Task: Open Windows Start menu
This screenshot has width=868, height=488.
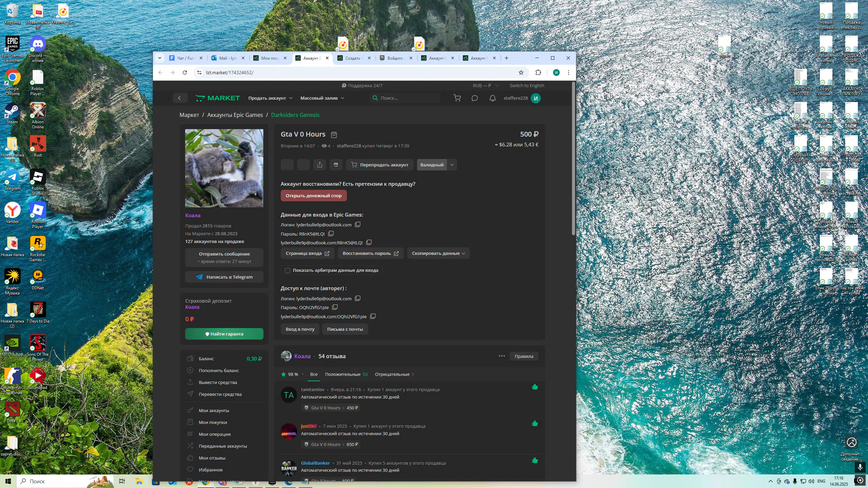Action: pos(8,481)
